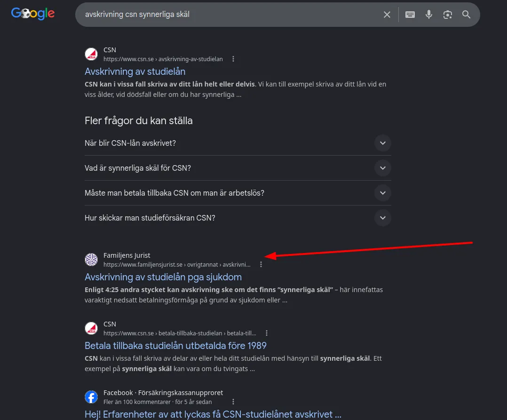This screenshot has height=420, width=507.
Task: Open 'Hej! Erfarenheter av att lyckas få CSN-studielånet' link
Action: [213, 414]
